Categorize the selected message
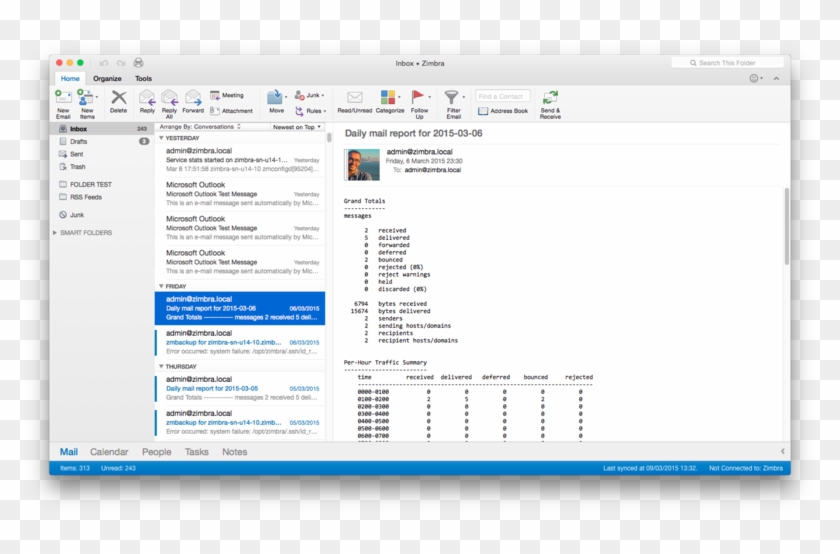The width and height of the screenshot is (840, 554). click(389, 102)
